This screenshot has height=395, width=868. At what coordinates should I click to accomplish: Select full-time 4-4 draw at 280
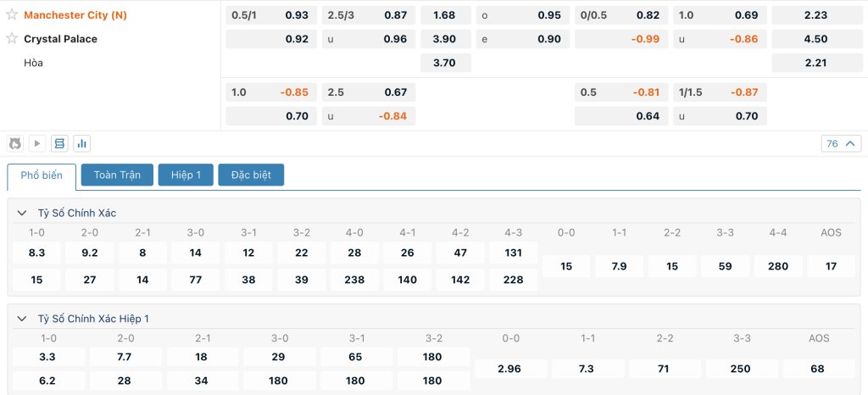click(778, 266)
